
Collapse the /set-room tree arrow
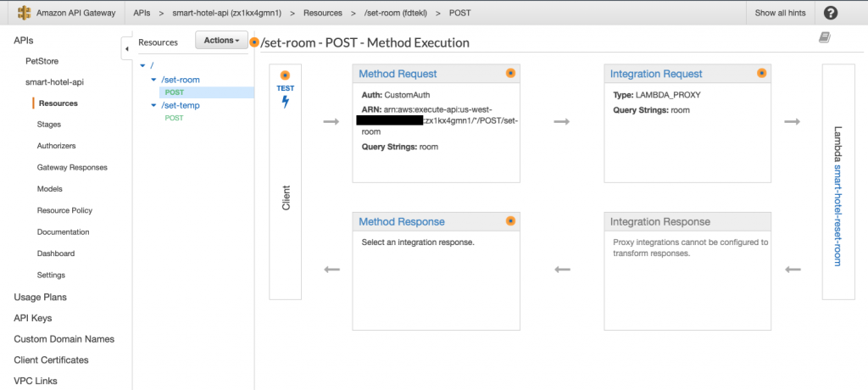(154, 80)
